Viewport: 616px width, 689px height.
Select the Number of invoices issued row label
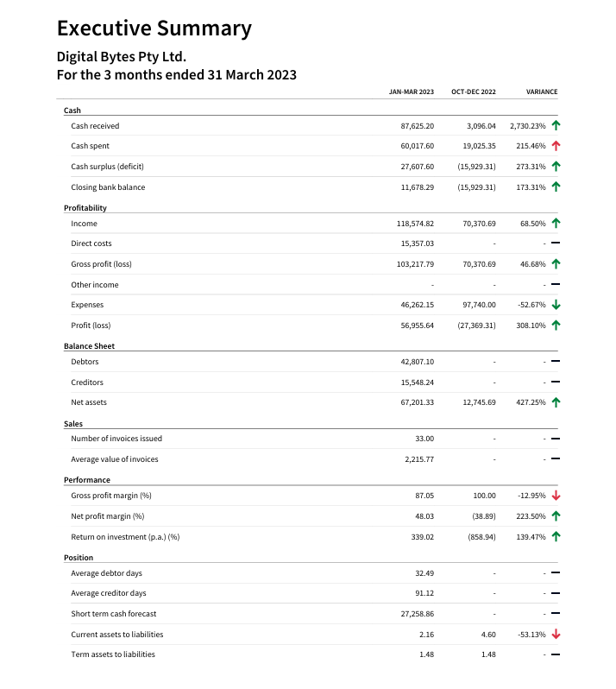116,439
